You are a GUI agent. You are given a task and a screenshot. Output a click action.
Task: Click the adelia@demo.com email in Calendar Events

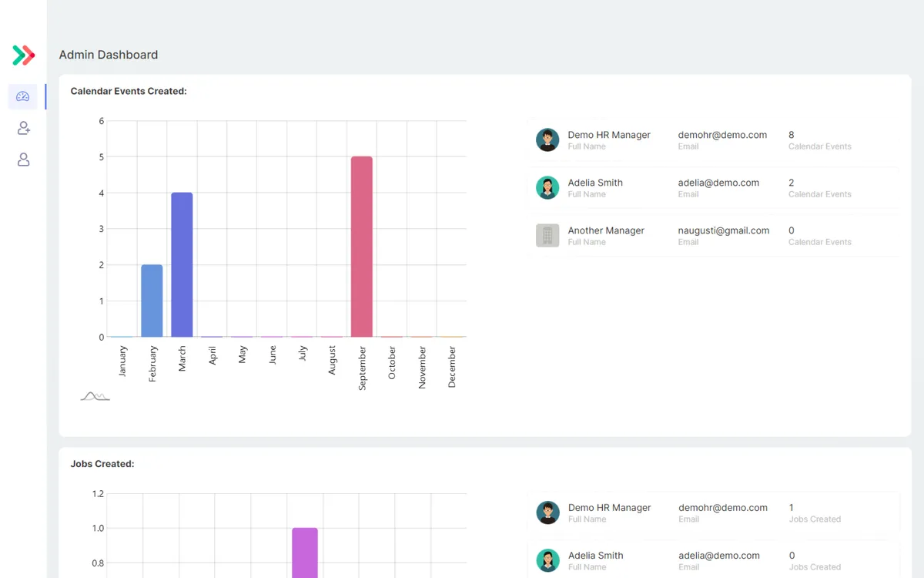718,183
